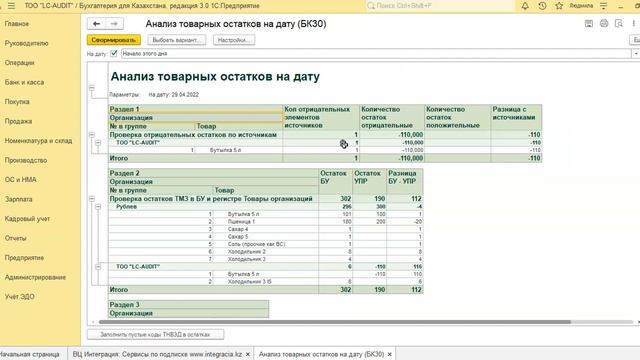
Task: Click the print report icon
Action: pos(604,24)
